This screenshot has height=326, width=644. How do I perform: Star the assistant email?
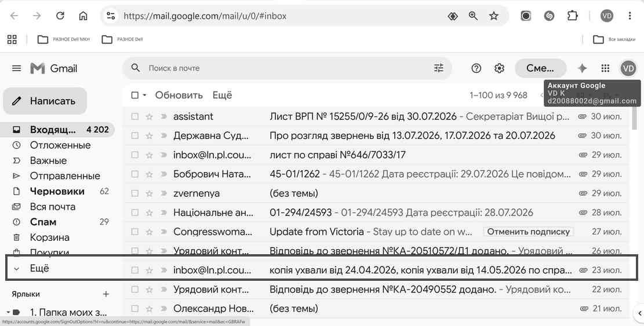(x=149, y=116)
